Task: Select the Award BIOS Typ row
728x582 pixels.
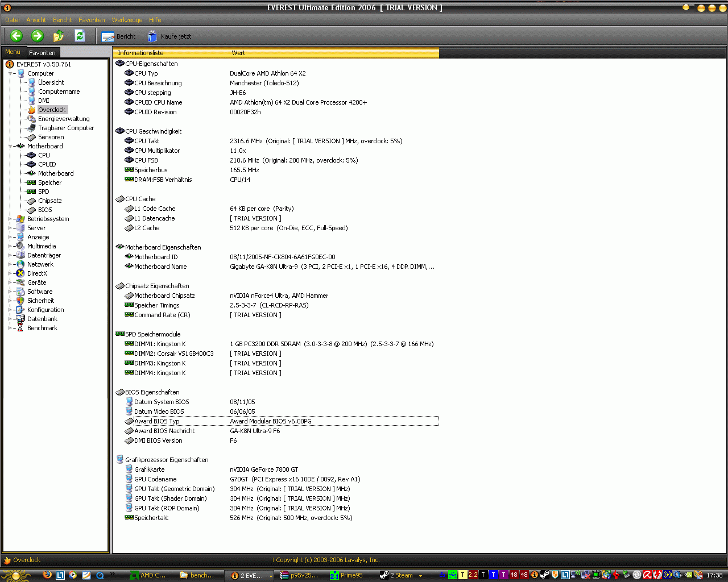Action: point(276,421)
